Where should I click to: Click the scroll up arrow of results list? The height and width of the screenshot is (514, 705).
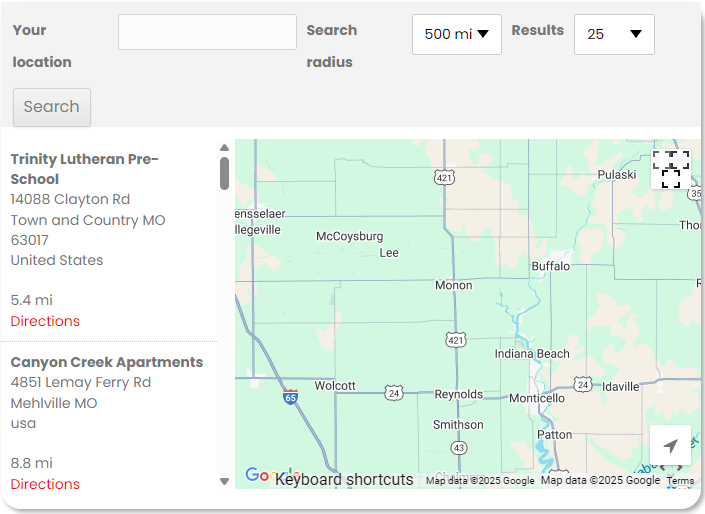tap(224, 147)
